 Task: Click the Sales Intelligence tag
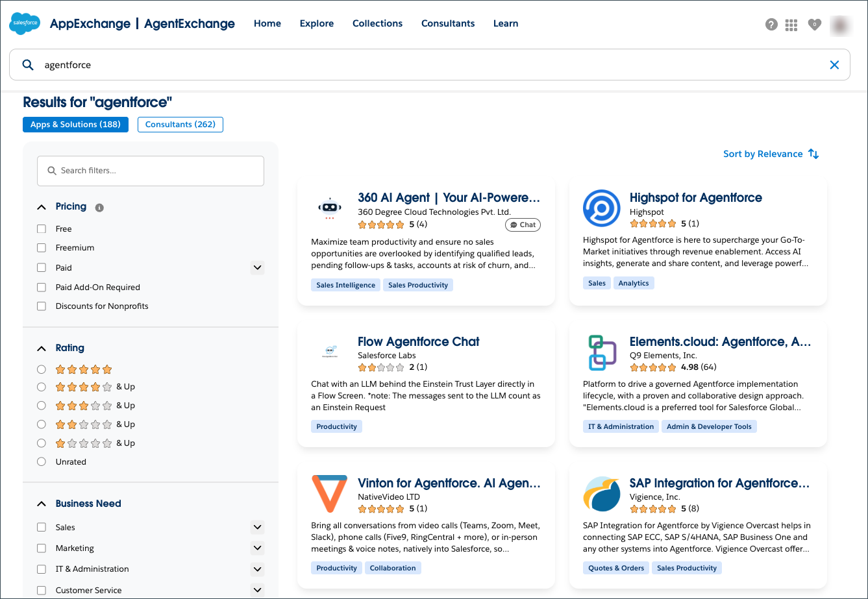[346, 285]
